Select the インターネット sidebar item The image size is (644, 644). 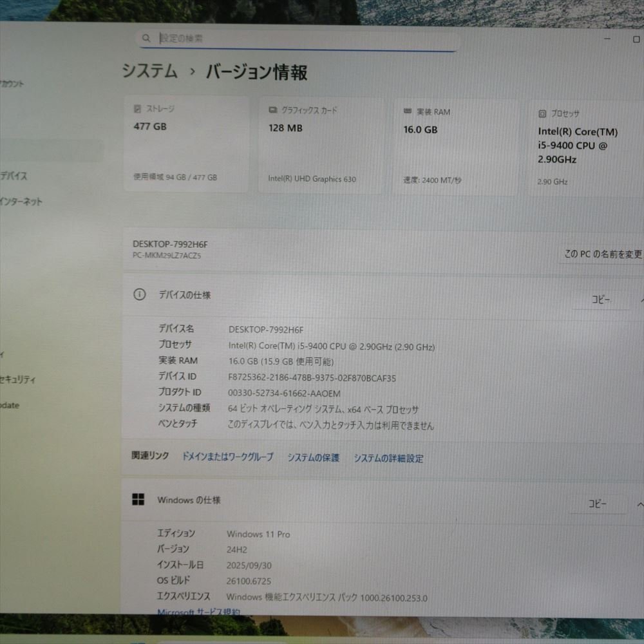point(21,202)
